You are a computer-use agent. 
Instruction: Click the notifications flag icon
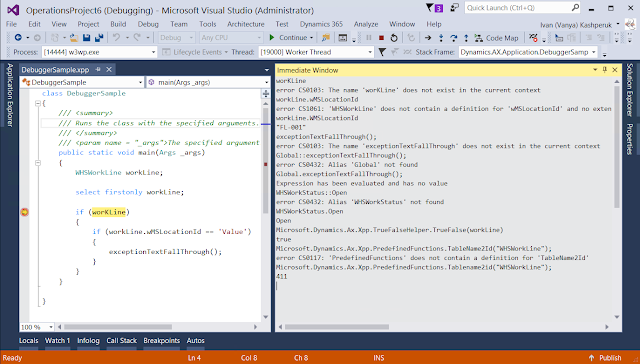(429, 8)
